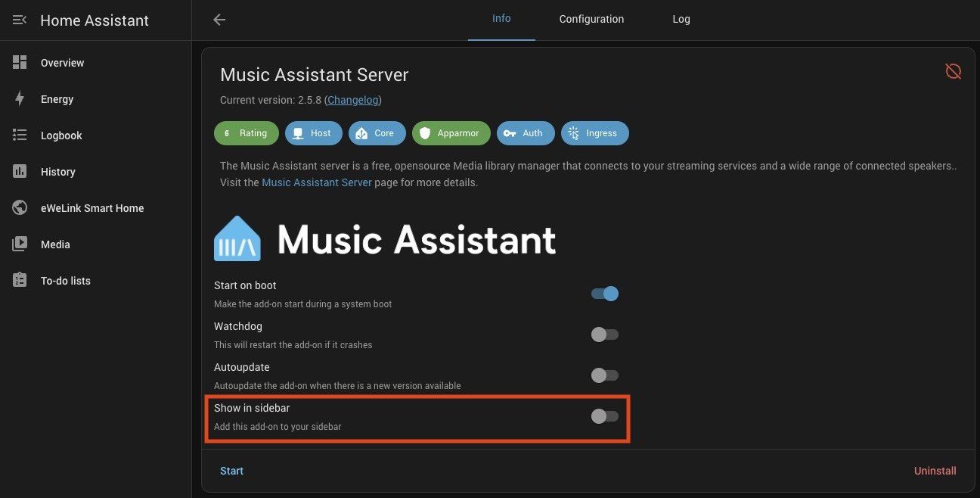Switch to the Log tab
This screenshot has height=498, width=980.
pyautogui.click(x=681, y=19)
